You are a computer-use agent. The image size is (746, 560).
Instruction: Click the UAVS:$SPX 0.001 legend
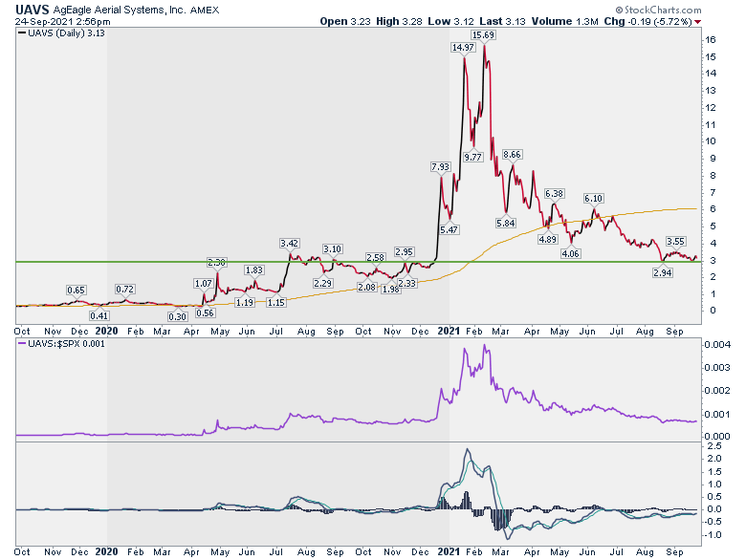coord(61,344)
